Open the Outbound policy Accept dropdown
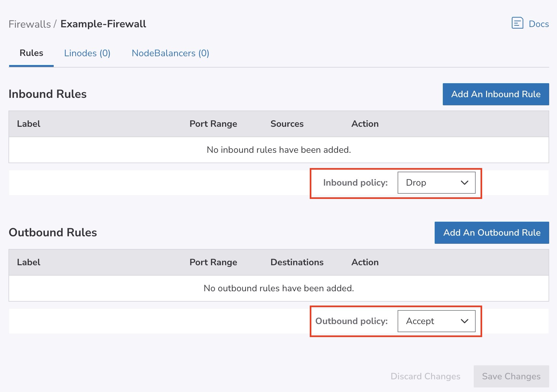557x392 pixels. click(x=429, y=321)
